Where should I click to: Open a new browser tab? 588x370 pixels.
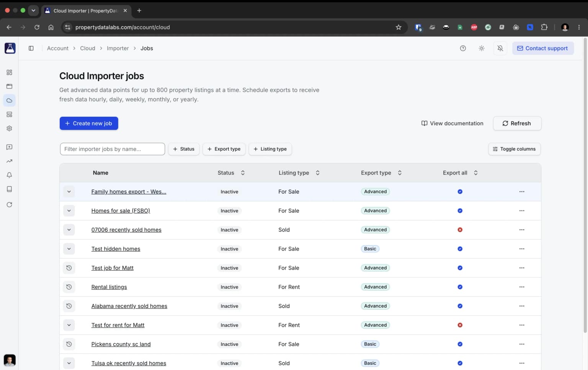coord(139,11)
